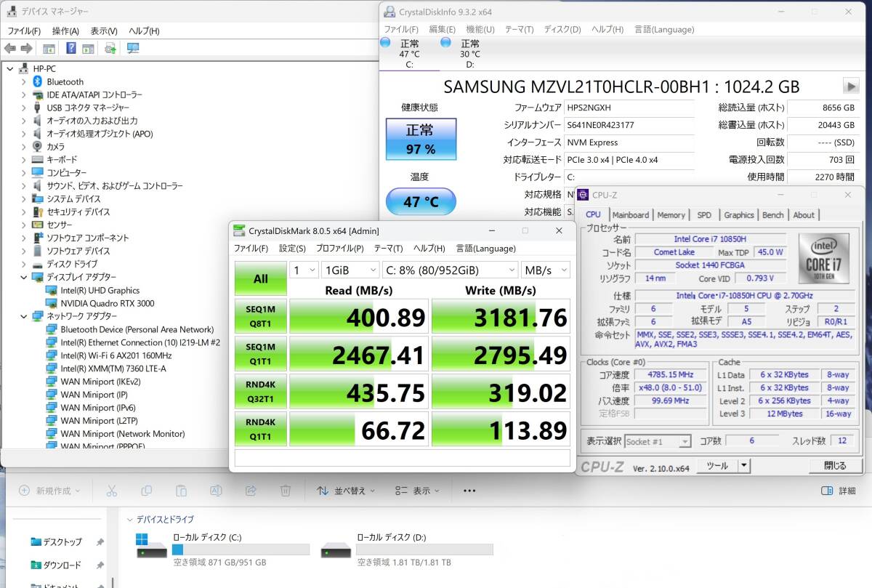Select the Bluetooth icon in the device tree
The image size is (872, 588).
[38, 81]
